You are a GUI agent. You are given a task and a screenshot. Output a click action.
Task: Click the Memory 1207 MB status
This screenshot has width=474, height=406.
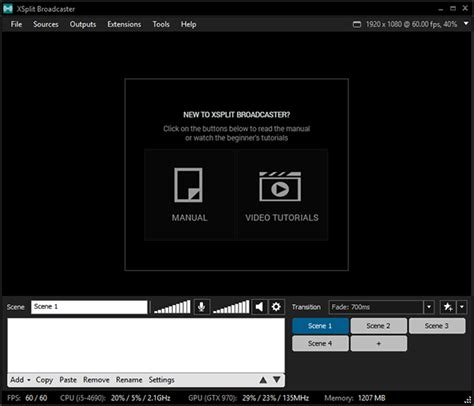[x=355, y=398]
